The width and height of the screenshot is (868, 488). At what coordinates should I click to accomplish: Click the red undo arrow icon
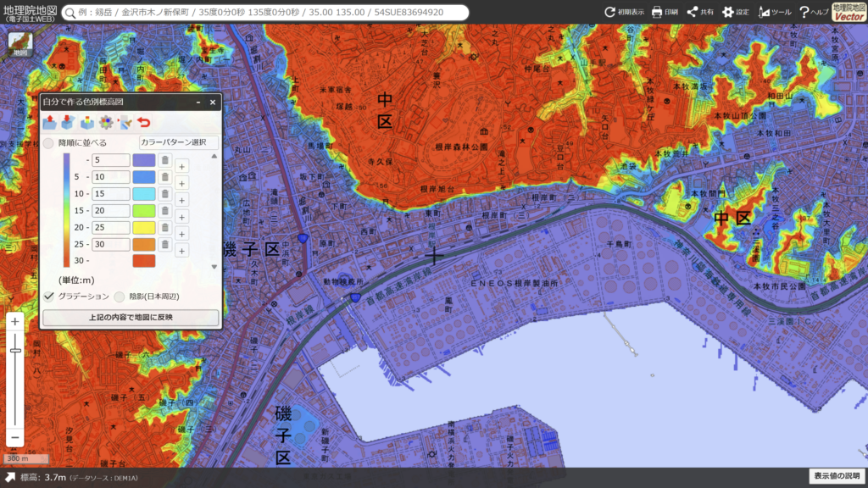point(144,122)
